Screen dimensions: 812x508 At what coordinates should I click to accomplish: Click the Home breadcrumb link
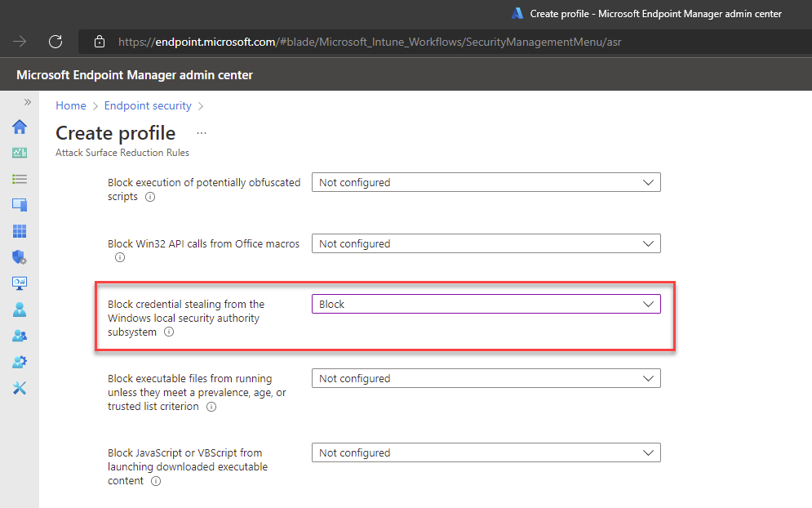71,105
